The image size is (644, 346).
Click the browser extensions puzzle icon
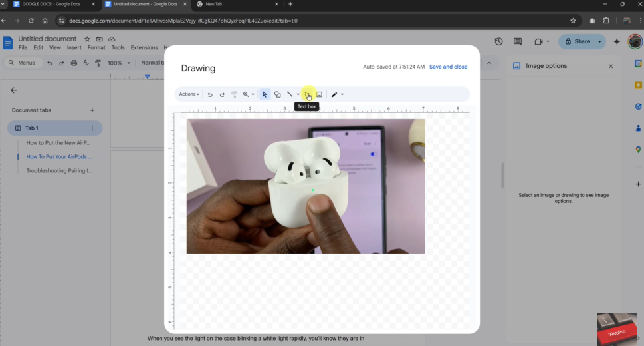click(606, 21)
